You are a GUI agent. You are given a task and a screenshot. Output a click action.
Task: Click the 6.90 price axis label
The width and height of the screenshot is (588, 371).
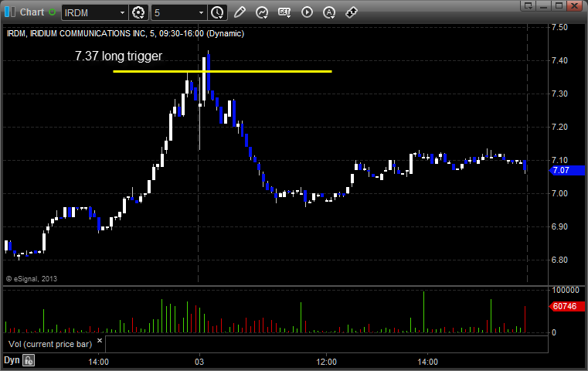(x=559, y=226)
